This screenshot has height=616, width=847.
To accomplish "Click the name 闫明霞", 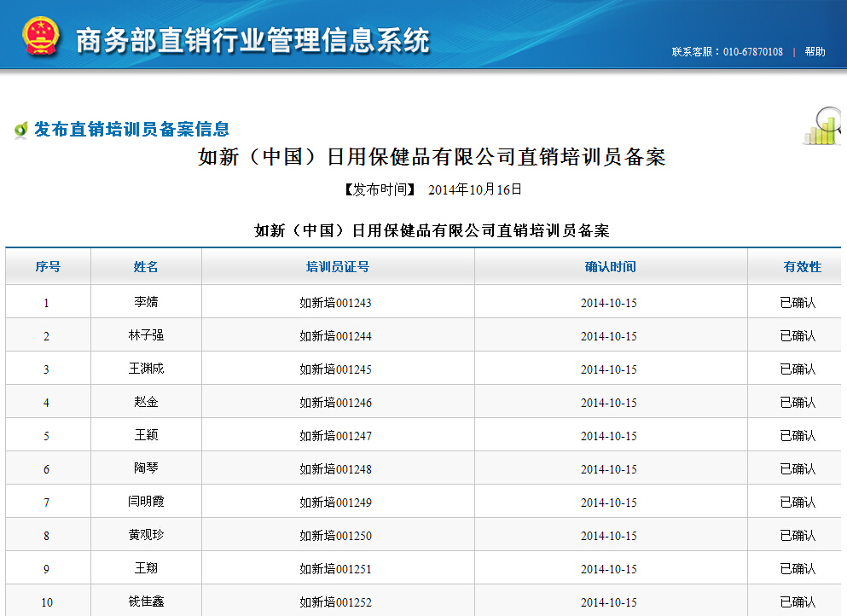I will click(x=146, y=502).
